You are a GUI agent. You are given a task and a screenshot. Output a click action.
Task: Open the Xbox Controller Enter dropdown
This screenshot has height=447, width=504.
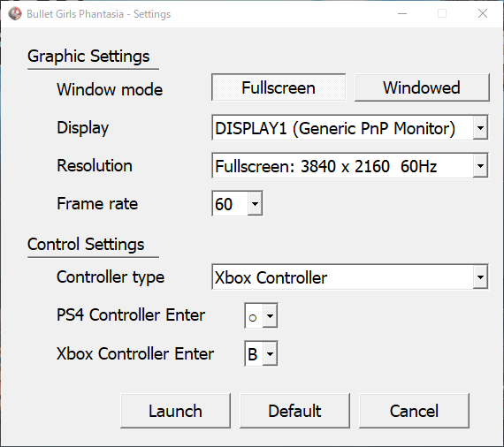click(x=261, y=353)
